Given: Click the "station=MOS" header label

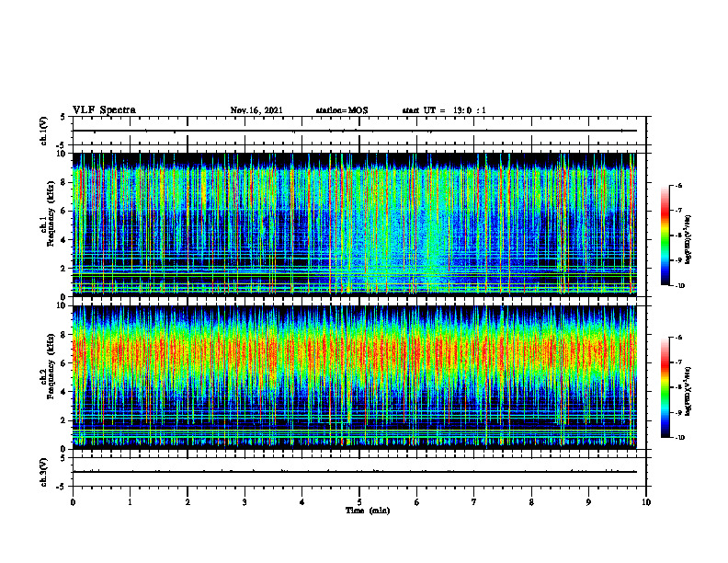Looking at the screenshot, I should coord(342,110).
